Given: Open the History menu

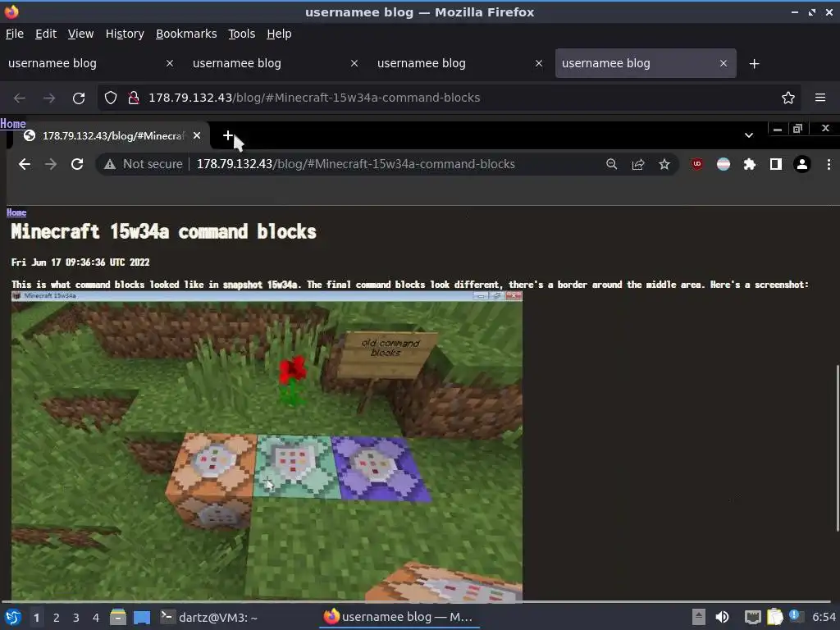Looking at the screenshot, I should click(125, 34).
